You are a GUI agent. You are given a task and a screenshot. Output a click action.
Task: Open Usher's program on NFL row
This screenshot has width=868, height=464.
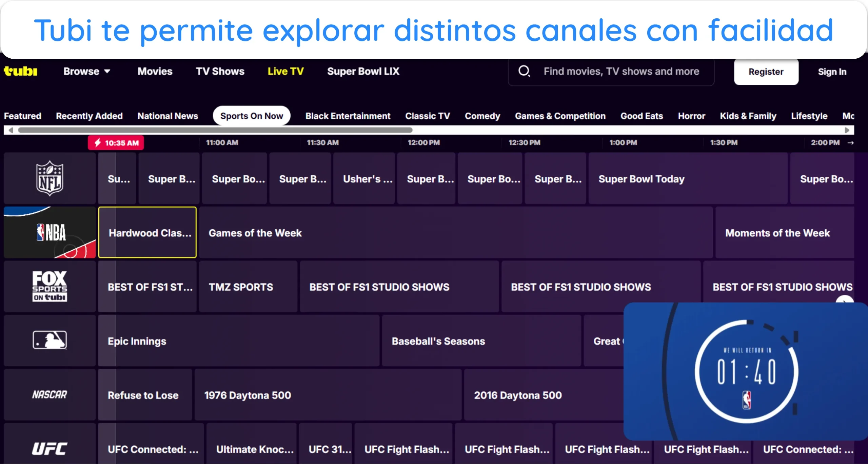pyautogui.click(x=364, y=178)
